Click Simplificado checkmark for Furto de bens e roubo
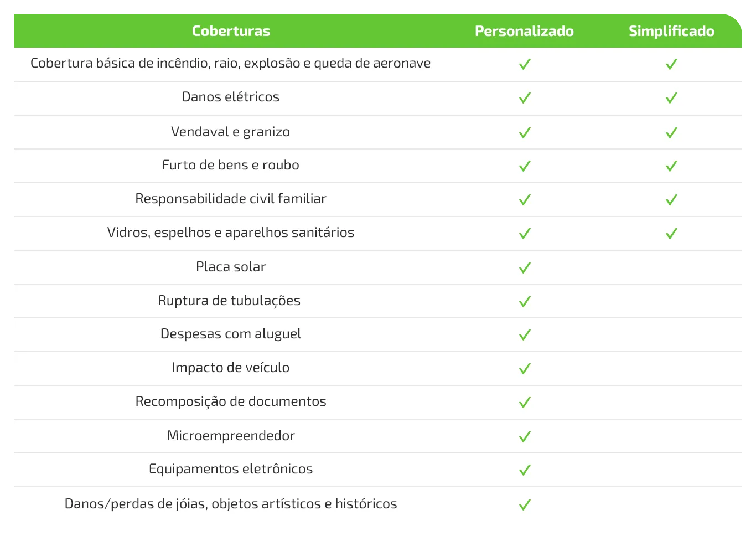 671,166
